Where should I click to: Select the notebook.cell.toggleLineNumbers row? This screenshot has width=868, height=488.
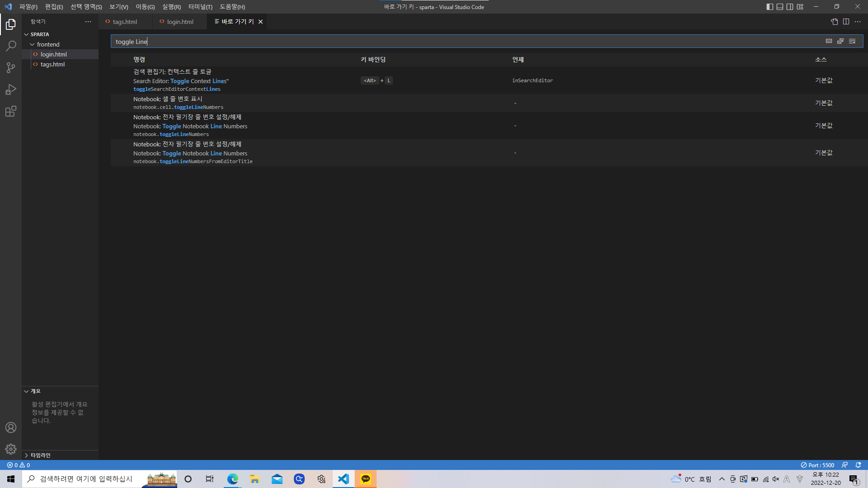click(489, 103)
